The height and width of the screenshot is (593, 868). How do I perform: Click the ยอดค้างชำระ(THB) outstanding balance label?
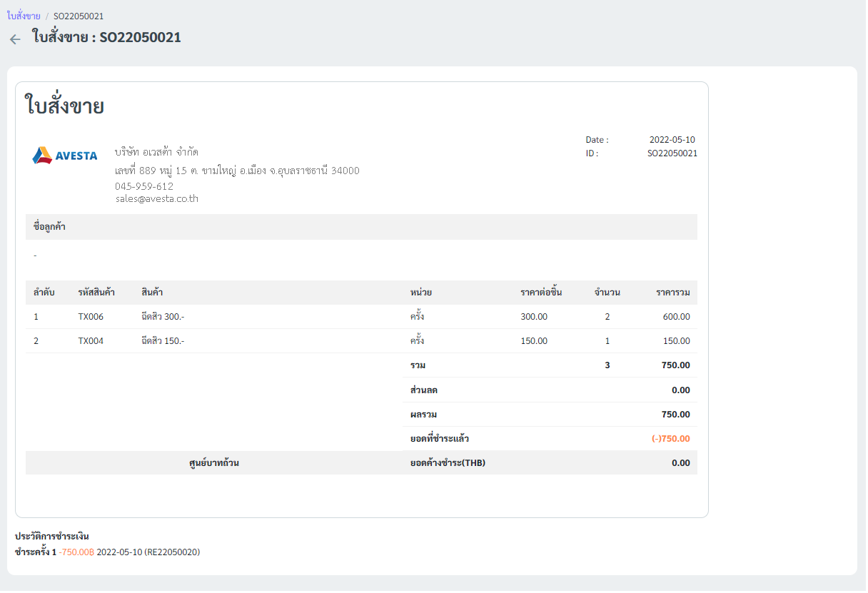click(448, 463)
